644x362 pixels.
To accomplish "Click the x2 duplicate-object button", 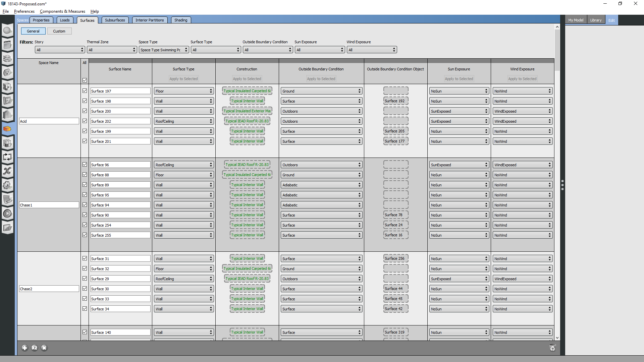I will (x=34, y=348).
